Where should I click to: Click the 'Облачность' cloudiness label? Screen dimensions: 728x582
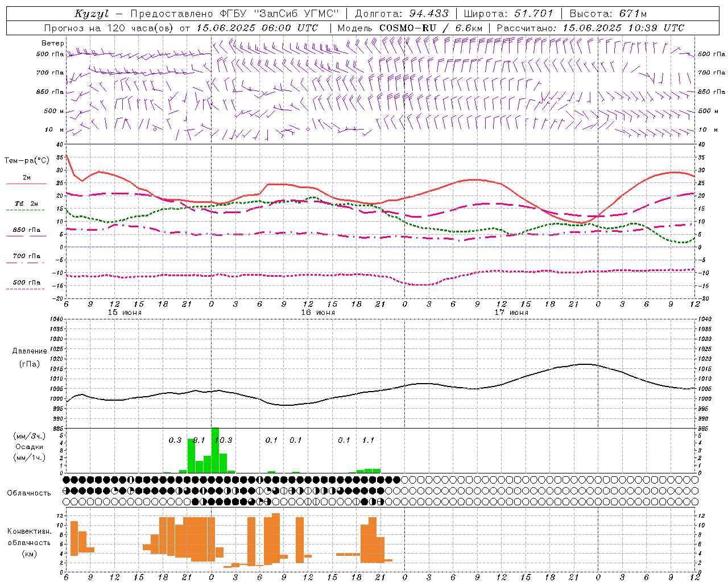pyautogui.click(x=29, y=493)
